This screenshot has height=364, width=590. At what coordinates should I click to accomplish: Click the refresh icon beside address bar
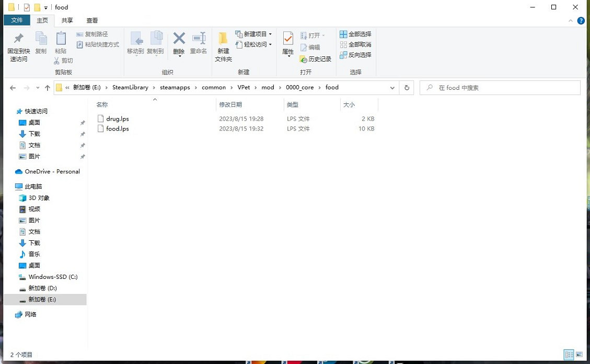(x=407, y=87)
